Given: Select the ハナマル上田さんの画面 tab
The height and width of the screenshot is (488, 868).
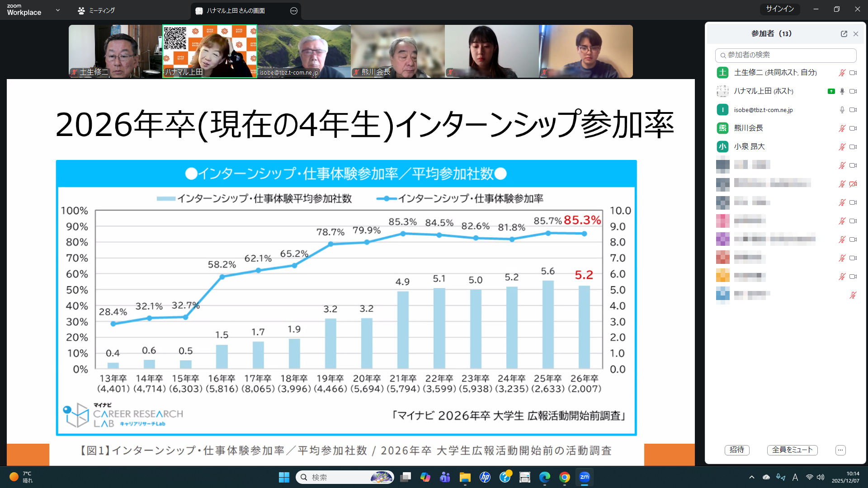Looking at the screenshot, I should pyautogui.click(x=235, y=11).
